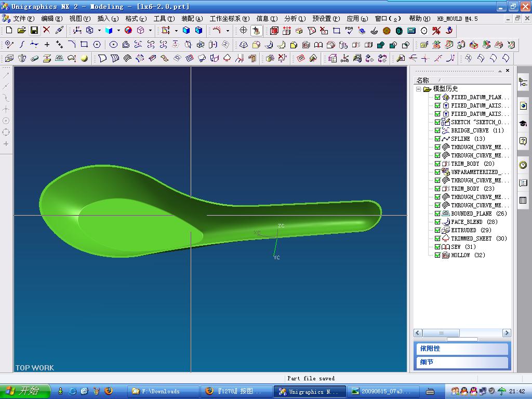Open the 工具(T) menu

(x=164, y=18)
